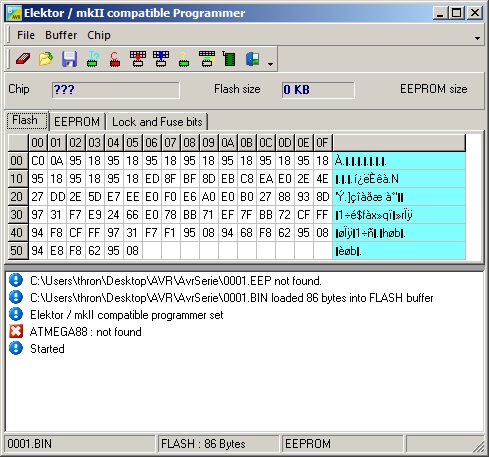Click status bar panel showing 0001.BIN
489x457 pixels.
click(80, 444)
